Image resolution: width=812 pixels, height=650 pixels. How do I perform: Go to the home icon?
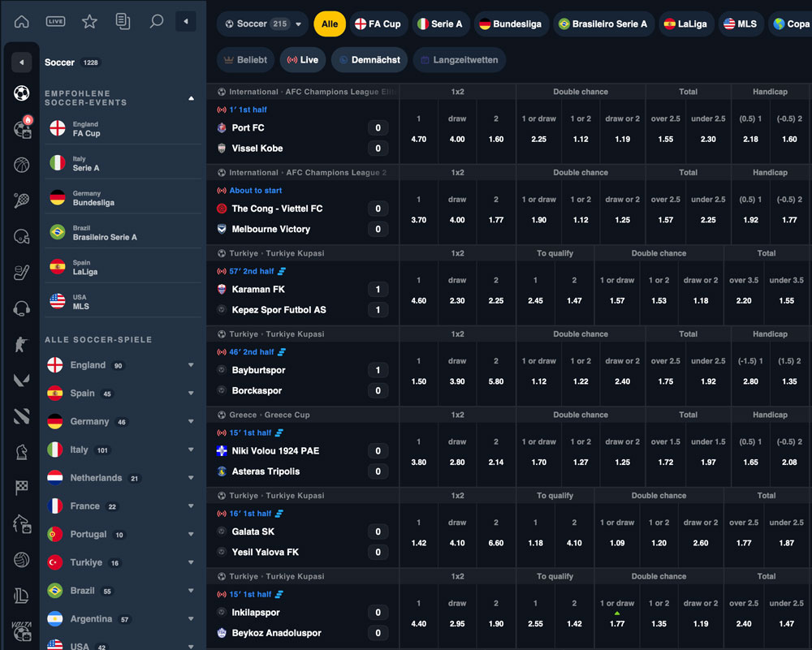(x=21, y=22)
